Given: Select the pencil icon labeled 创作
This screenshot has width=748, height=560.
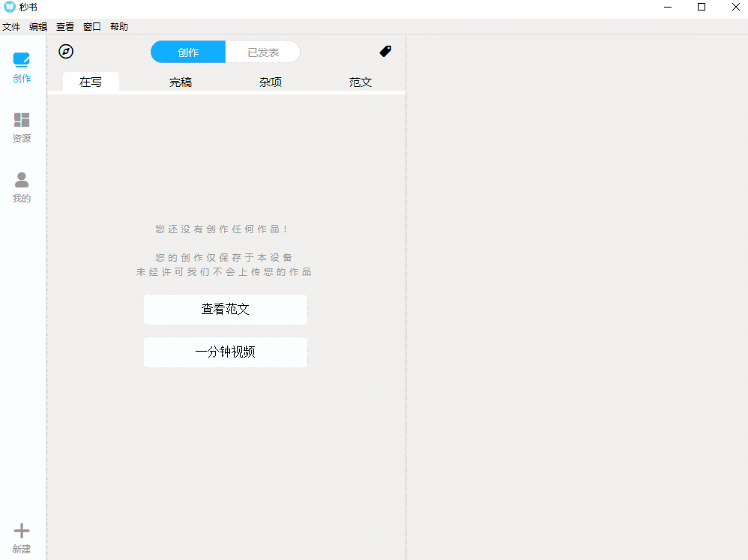Looking at the screenshot, I should click(x=21, y=58).
